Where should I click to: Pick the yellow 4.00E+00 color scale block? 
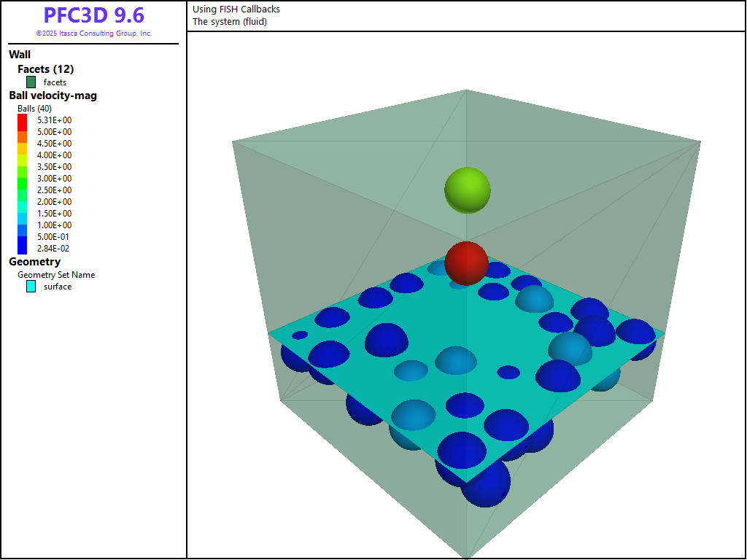(x=22, y=155)
